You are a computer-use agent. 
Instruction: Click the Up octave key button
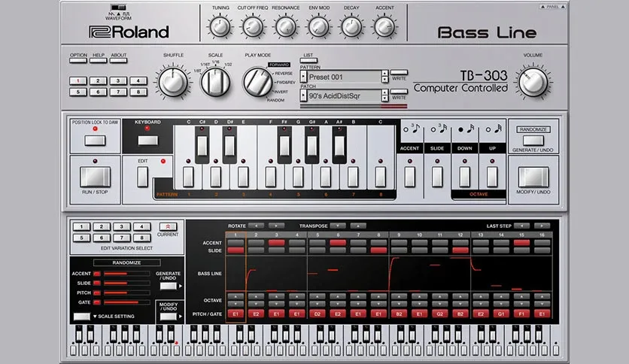point(492,177)
